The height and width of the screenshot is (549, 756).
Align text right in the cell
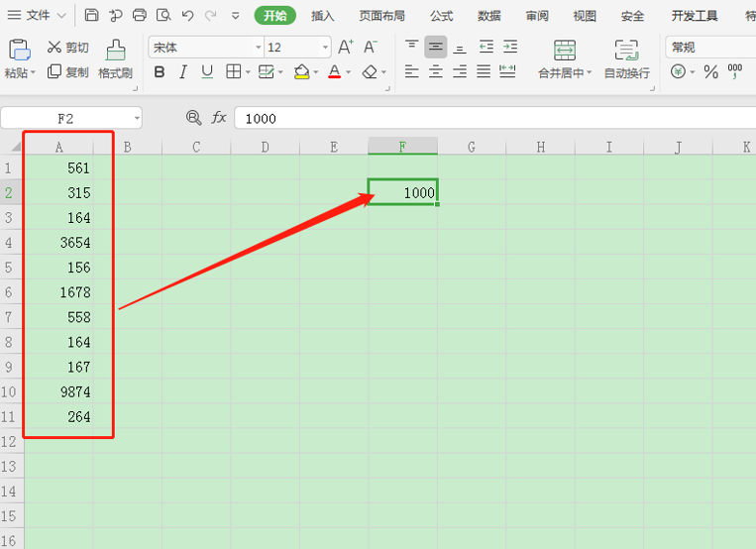click(460, 72)
